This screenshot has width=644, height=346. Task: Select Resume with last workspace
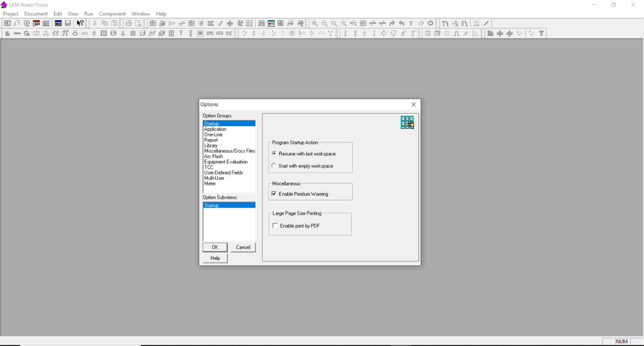pos(304,154)
